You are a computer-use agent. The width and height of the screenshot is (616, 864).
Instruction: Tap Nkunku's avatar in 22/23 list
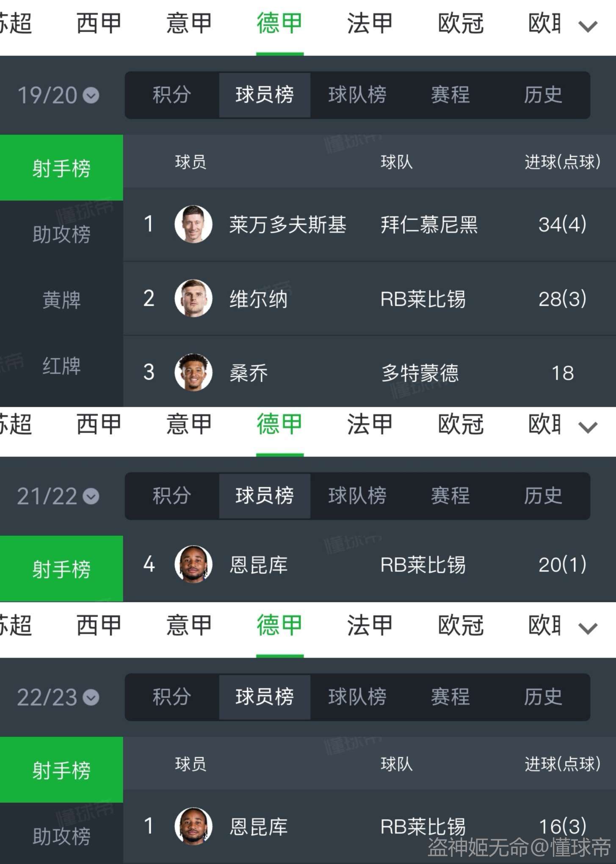click(193, 826)
